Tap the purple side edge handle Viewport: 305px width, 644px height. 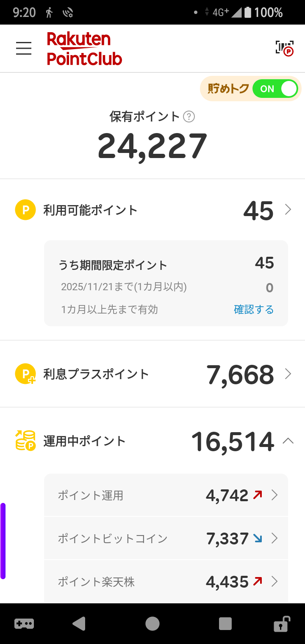[x=3, y=541]
